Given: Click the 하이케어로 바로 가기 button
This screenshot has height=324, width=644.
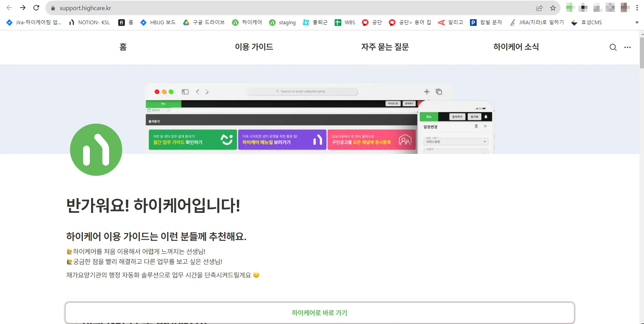Looking at the screenshot, I should pos(319,313).
